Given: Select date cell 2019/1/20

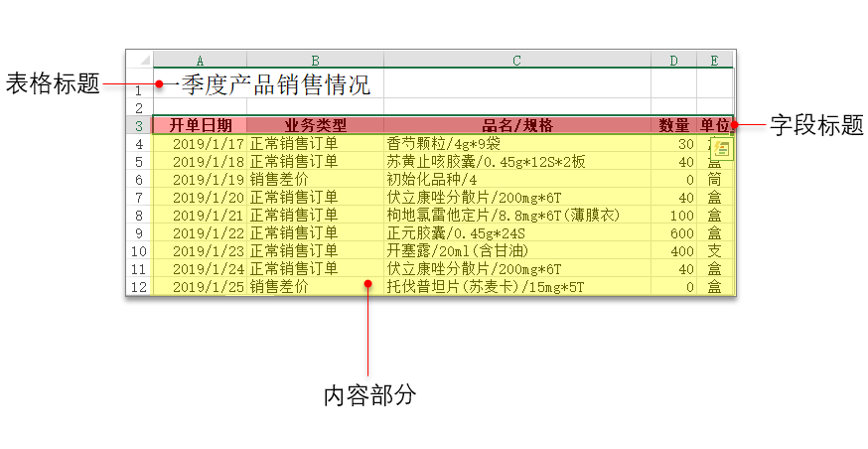Looking at the screenshot, I should click(x=200, y=197).
